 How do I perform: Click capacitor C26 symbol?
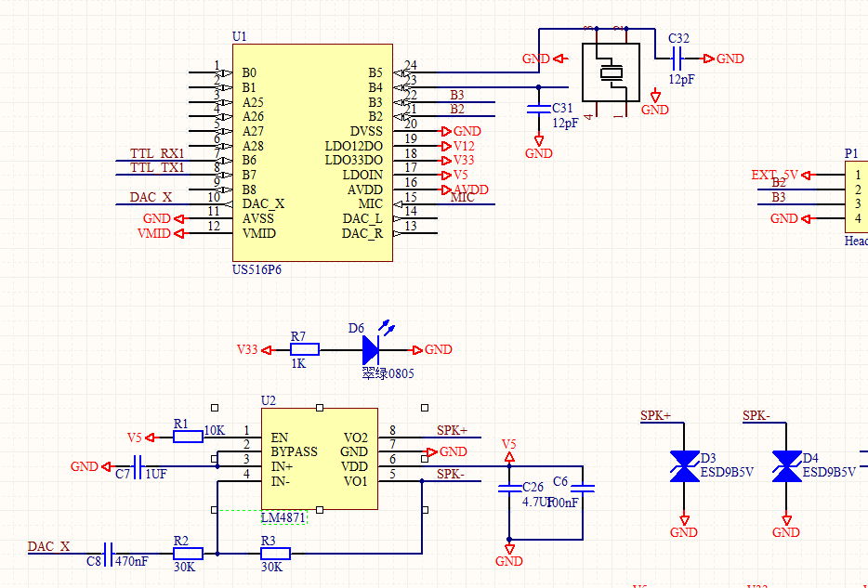tap(508, 488)
